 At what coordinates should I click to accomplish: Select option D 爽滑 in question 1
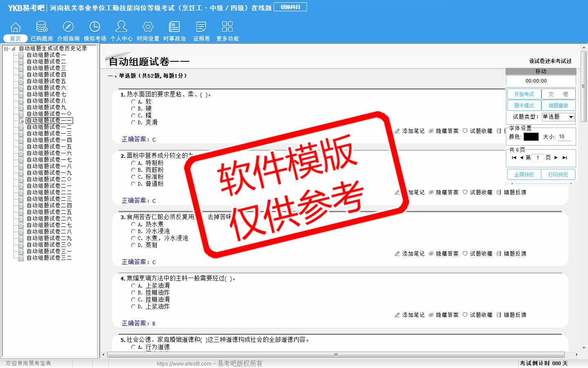coord(133,122)
